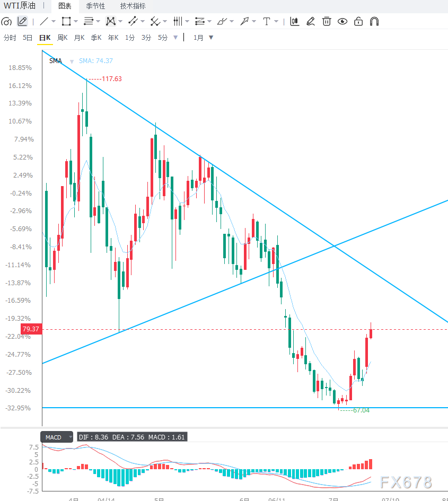Open the Fibonacci levels dropdown arrow
This screenshot has width=448, height=501.
tap(209, 21)
